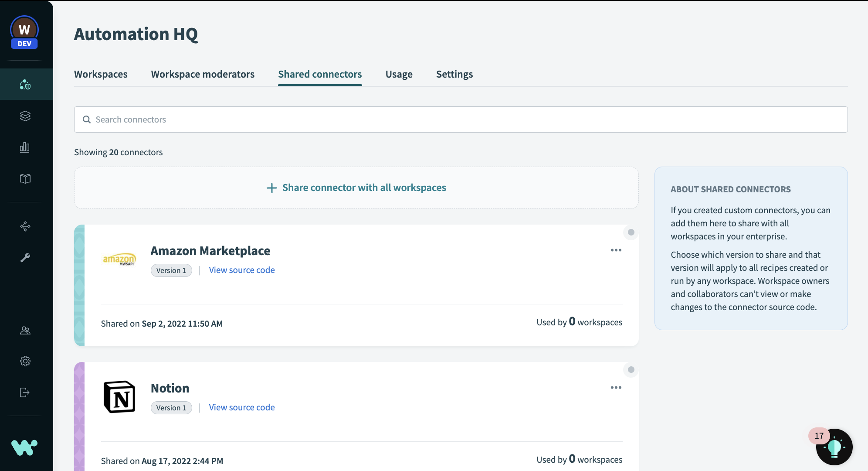Screen dimensions: 868x471
Task: Open the Workspace moderators tab
Action: point(203,74)
